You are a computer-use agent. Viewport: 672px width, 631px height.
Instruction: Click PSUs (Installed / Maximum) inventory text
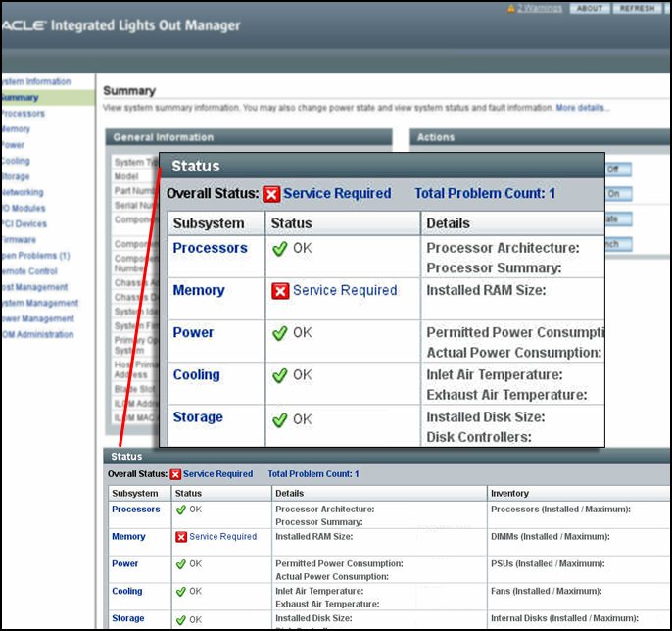click(548, 564)
